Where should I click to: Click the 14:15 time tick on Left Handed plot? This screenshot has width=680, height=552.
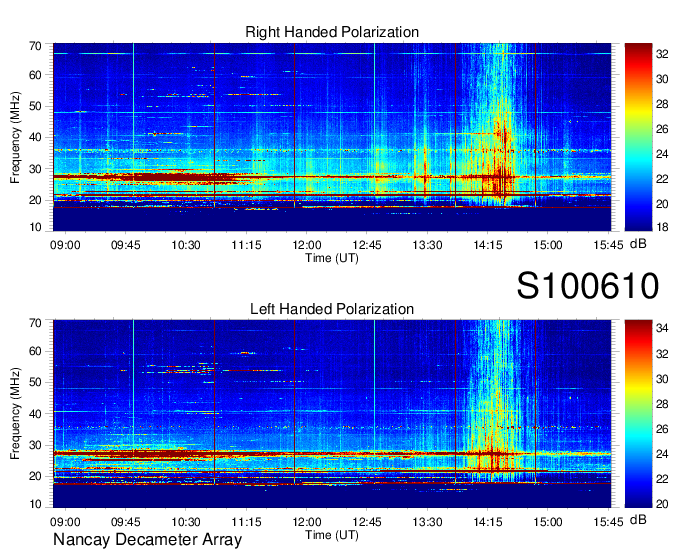tap(487, 522)
